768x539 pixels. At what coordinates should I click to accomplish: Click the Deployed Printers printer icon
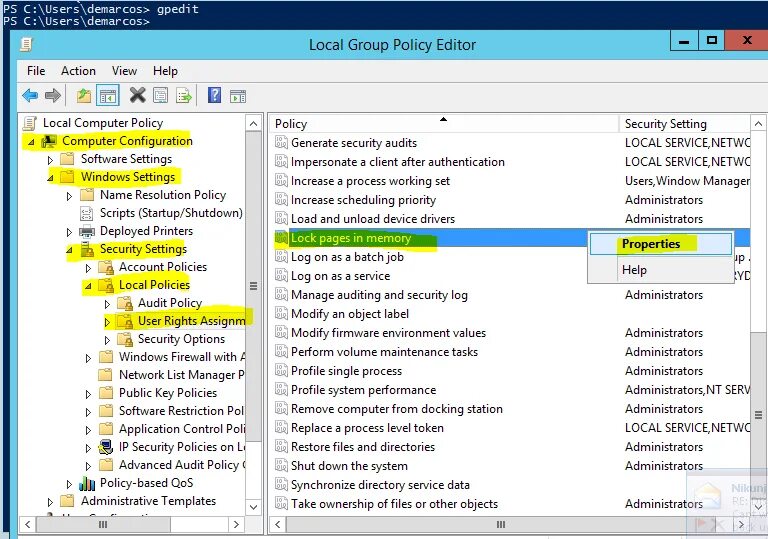[x=87, y=231]
